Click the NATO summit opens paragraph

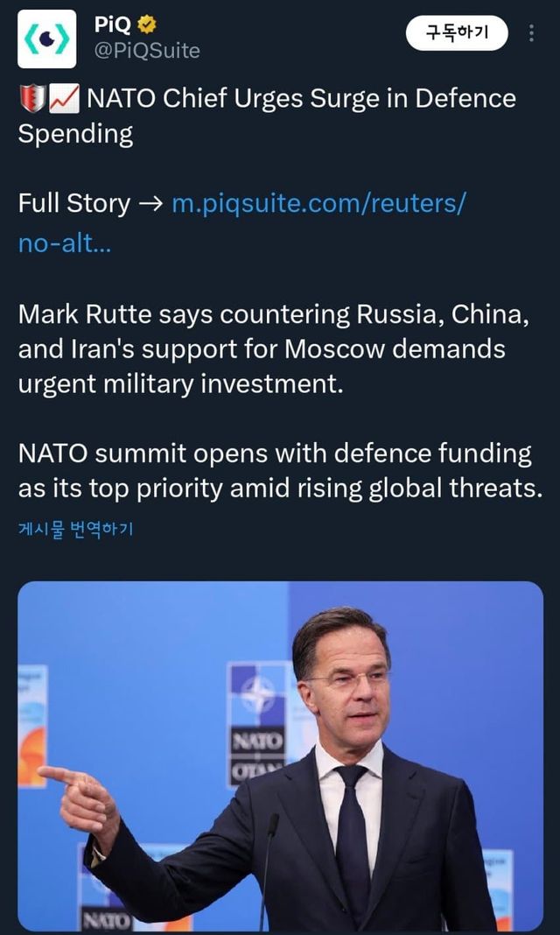(279, 471)
